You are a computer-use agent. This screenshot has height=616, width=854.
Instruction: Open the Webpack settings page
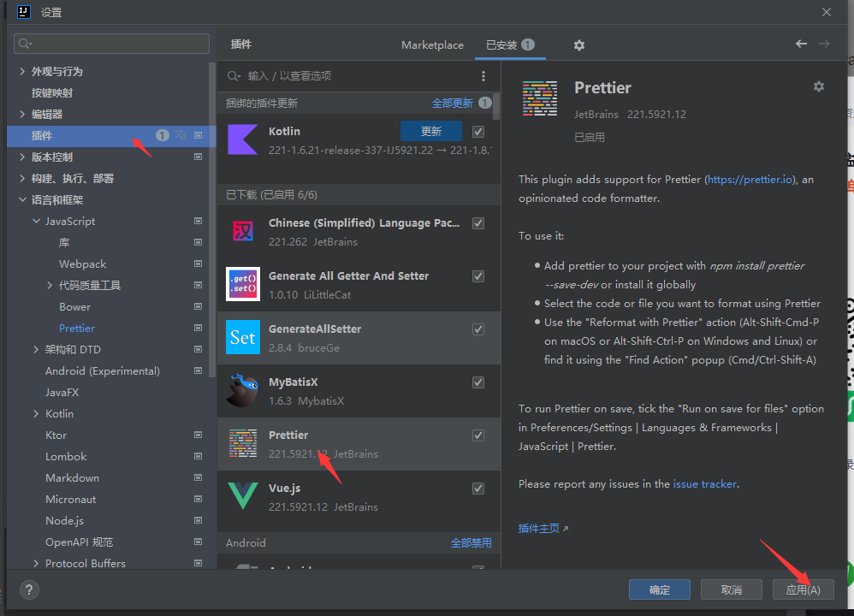point(83,264)
